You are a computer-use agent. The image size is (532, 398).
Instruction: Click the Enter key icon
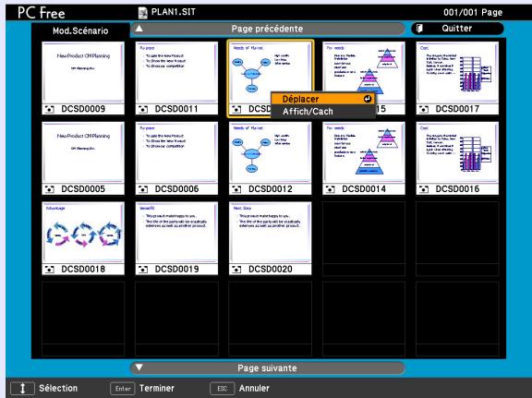(x=123, y=389)
